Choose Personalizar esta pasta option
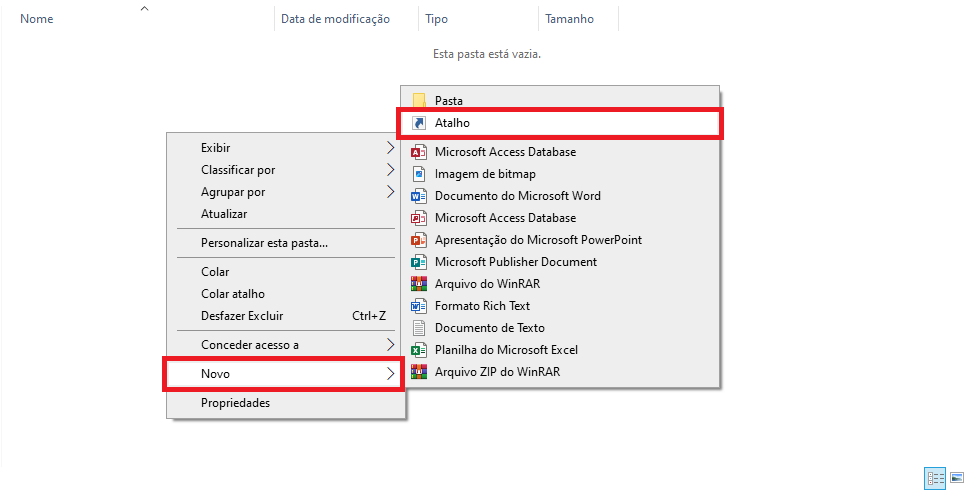Image resolution: width=972 pixels, height=491 pixels. coord(264,243)
